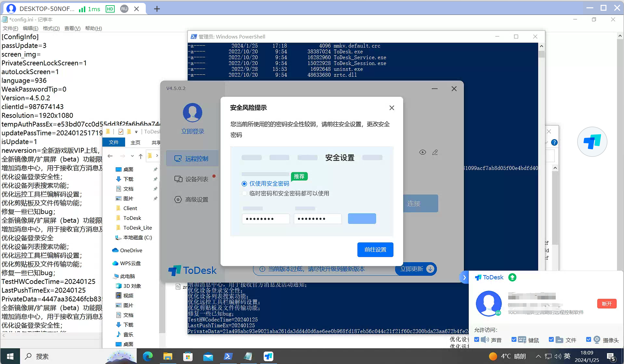The width and height of the screenshot is (624, 364).
Task: Open Notepad 编辑(E) menu
Action: click(30, 28)
